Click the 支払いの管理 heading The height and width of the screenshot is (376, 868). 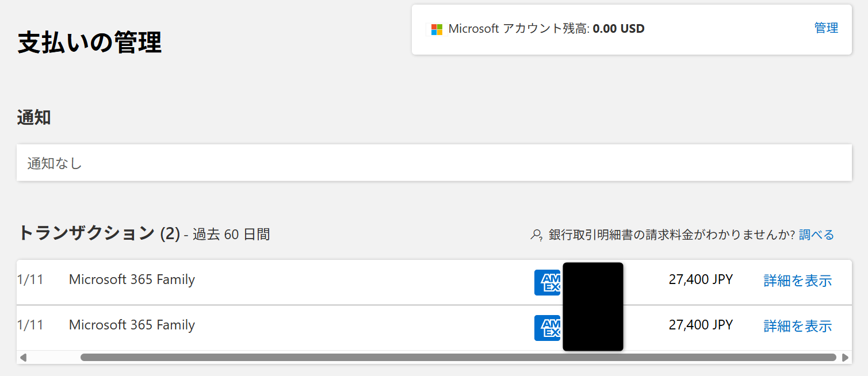90,43
